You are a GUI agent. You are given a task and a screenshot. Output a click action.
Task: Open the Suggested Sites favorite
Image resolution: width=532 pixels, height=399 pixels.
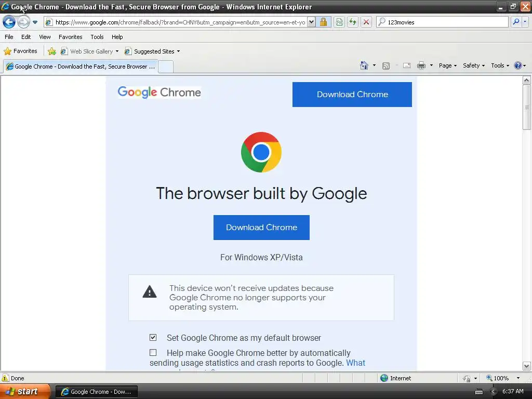pyautogui.click(x=152, y=51)
